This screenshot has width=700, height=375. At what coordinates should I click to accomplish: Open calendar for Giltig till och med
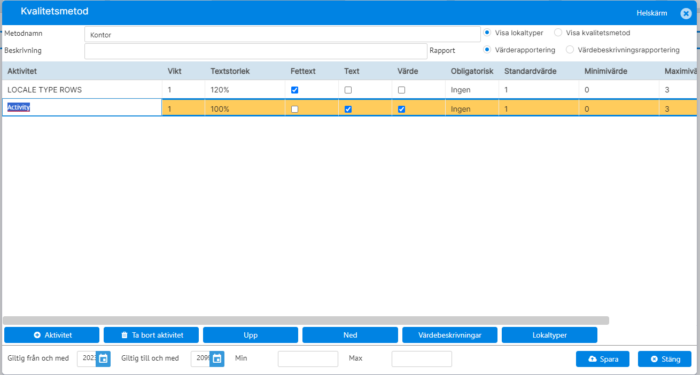(x=217, y=358)
